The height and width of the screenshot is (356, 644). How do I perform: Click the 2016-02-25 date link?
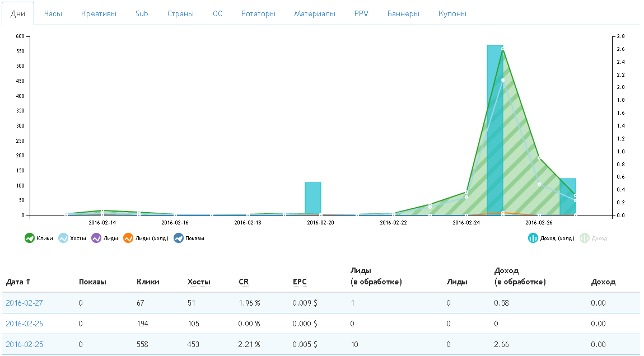(x=24, y=344)
